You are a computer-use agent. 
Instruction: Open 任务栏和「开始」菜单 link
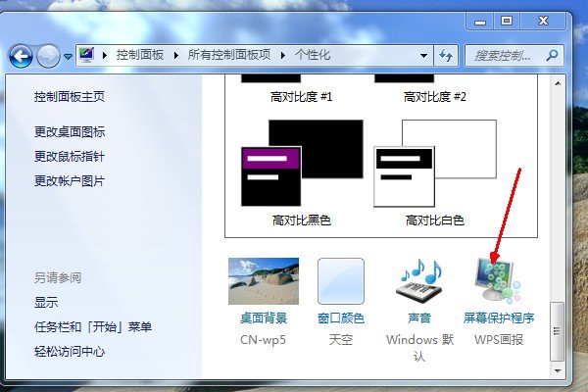(x=93, y=326)
